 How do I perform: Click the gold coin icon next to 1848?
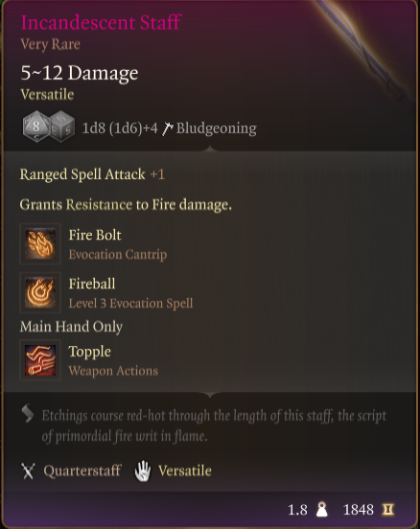pyautogui.click(x=387, y=509)
